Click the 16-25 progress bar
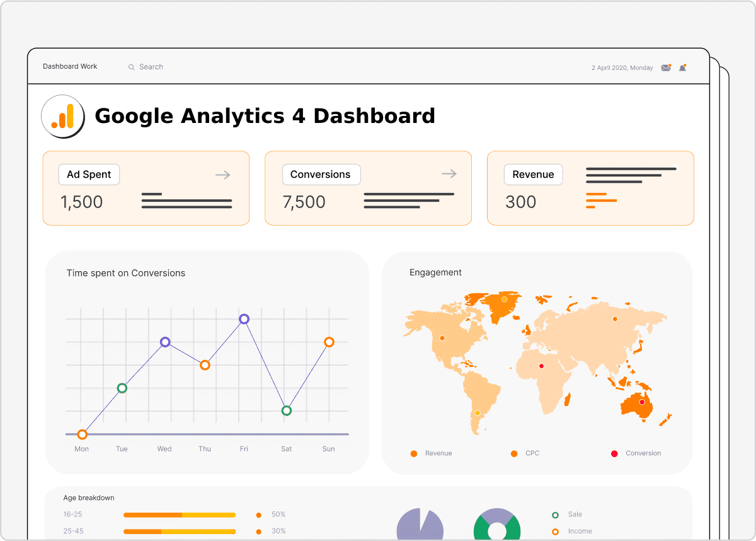756x541 pixels. [x=179, y=515]
